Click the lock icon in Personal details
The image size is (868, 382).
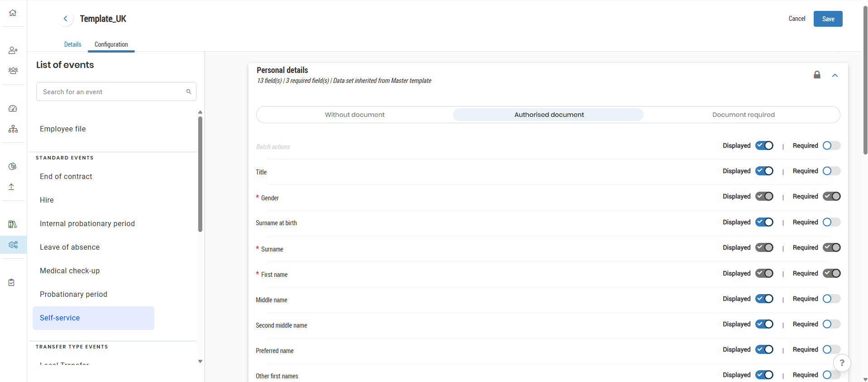[x=817, y=75]
